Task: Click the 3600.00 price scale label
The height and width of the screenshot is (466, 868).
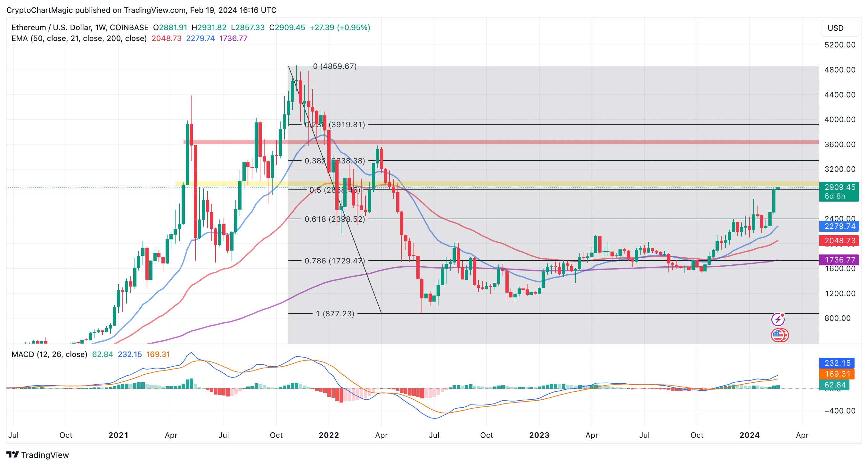Action: [x=840, y=144]
